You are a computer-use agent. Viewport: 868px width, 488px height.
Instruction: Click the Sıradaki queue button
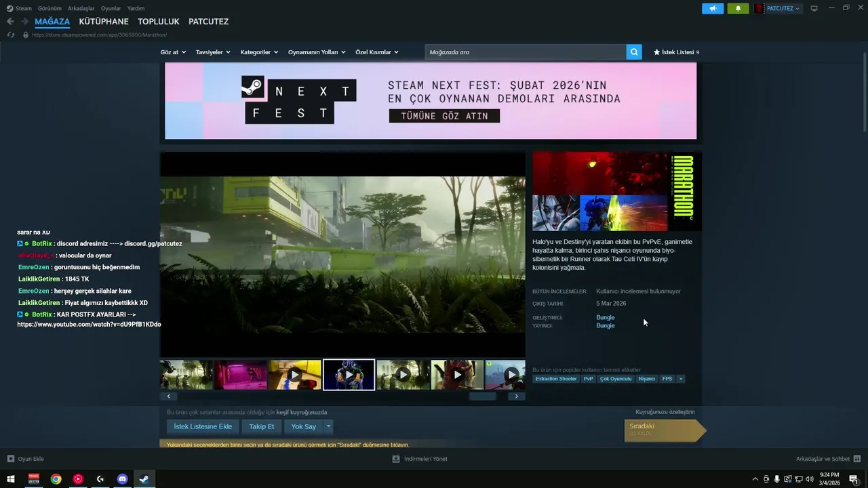(665, 430)
